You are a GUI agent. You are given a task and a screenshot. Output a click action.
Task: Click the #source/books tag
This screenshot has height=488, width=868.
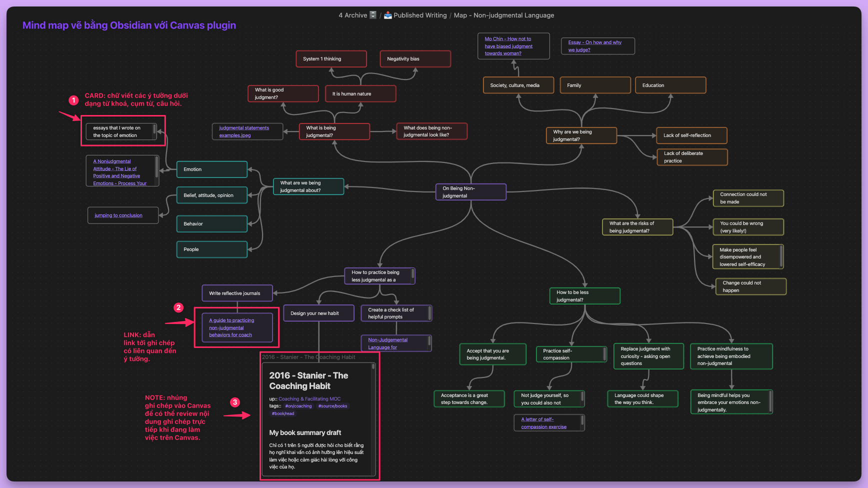332,406
